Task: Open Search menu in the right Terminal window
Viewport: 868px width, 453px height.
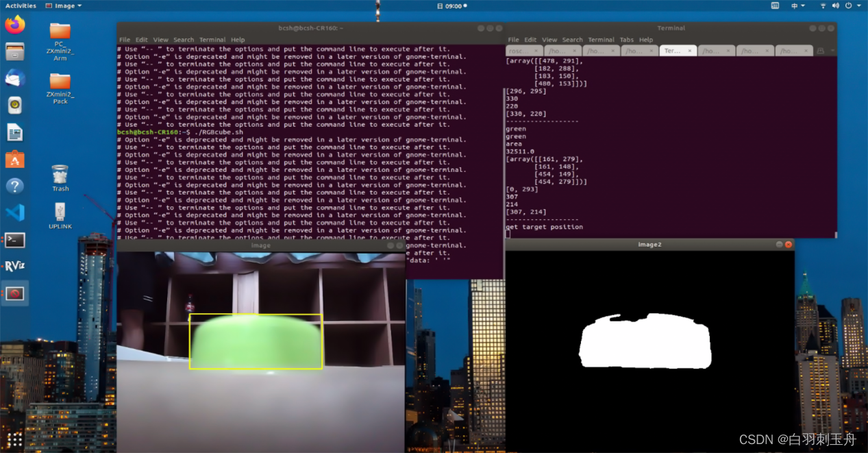Action: click(573, 40)
